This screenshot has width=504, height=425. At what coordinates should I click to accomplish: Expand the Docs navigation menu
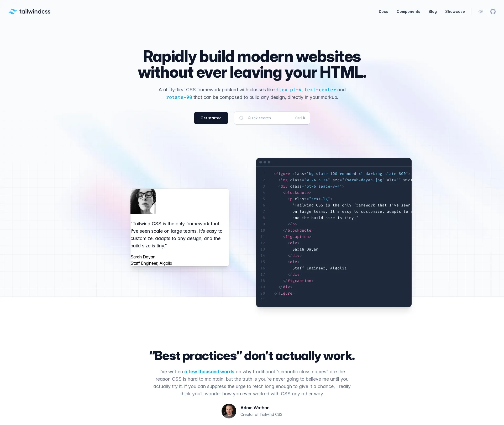[383, 11]
